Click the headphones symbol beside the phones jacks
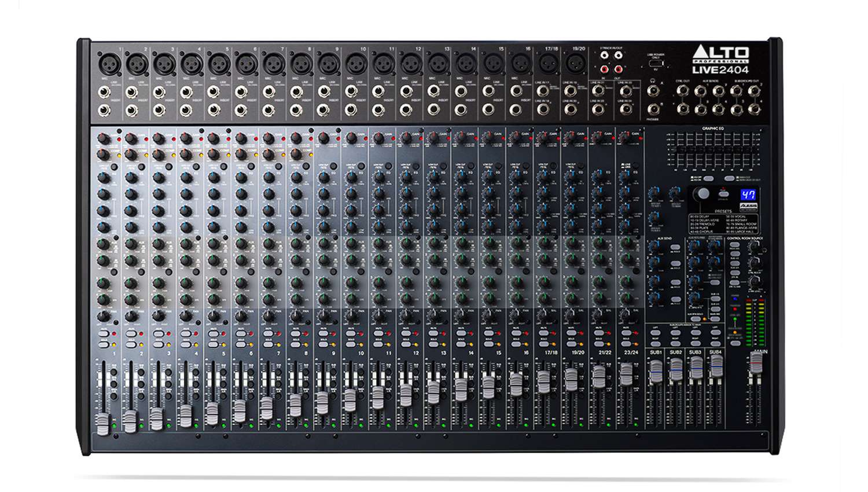This screenshot has width=868, height=492. 652,82
